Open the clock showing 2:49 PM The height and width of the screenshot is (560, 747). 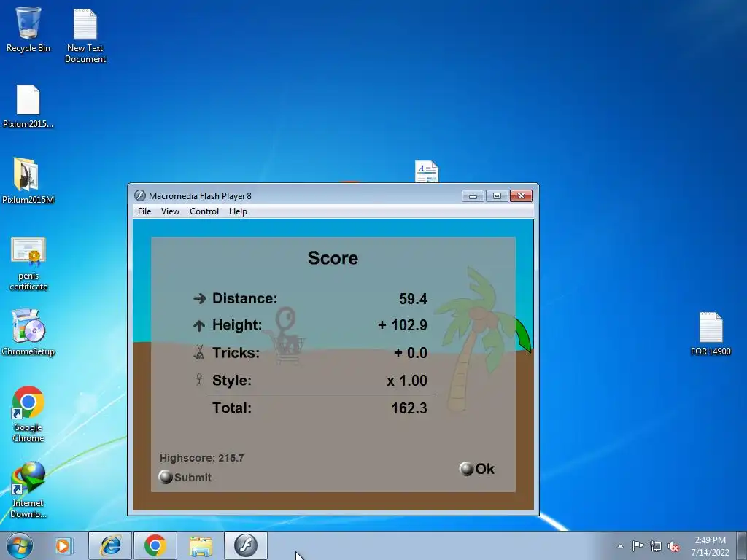[710, 546]
